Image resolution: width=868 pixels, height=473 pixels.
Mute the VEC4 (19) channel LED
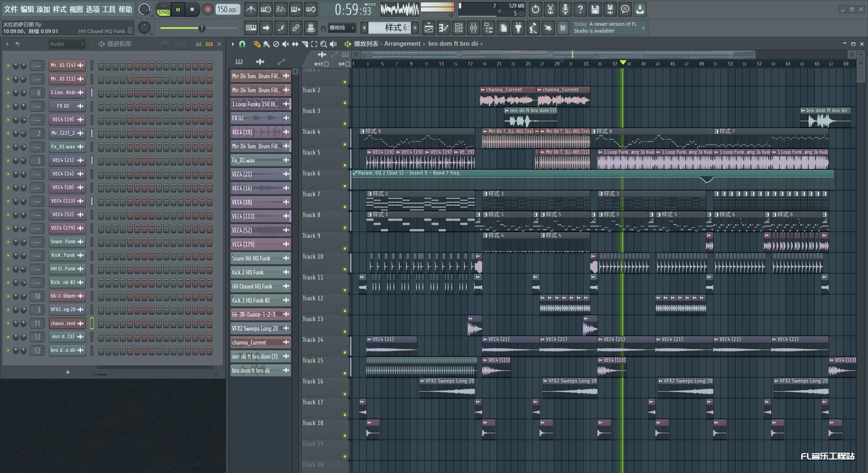(8, 119)
